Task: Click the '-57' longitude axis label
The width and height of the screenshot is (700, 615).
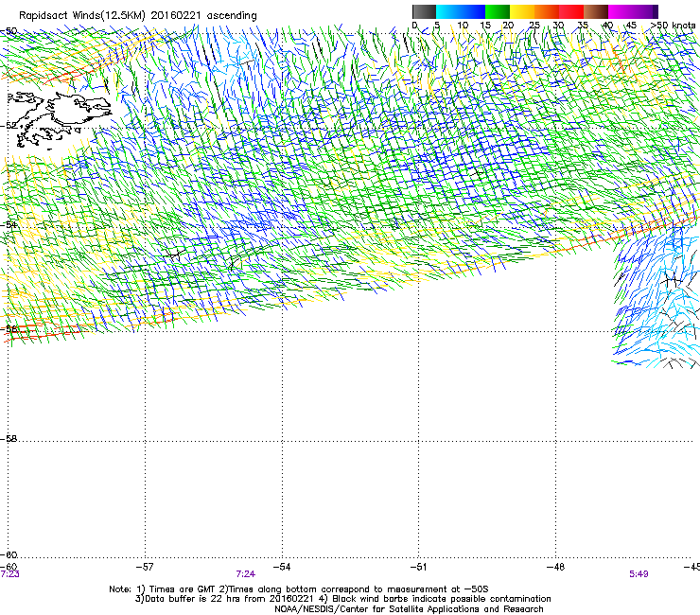Action: coord(145,567)
